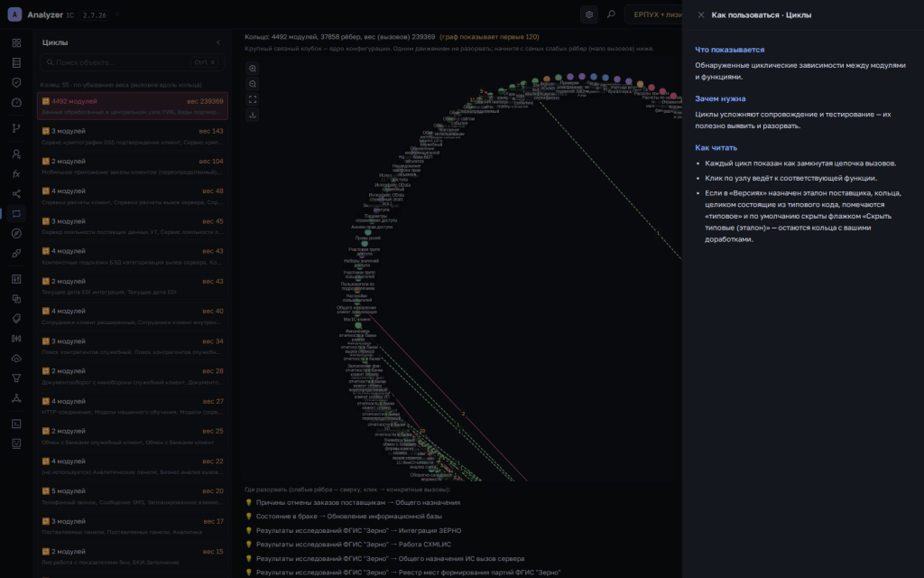Download the cycle graph image

253,115
